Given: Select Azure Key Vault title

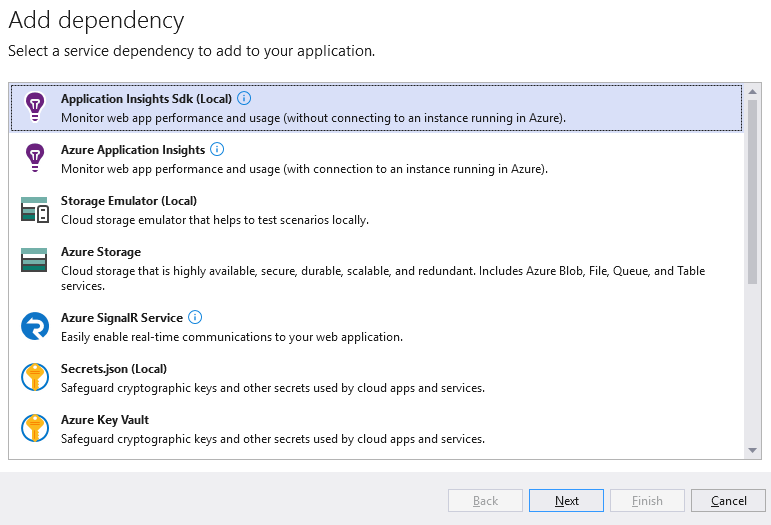Looking at the screenshot, I should pyautogui.click(x=105, y=420).
